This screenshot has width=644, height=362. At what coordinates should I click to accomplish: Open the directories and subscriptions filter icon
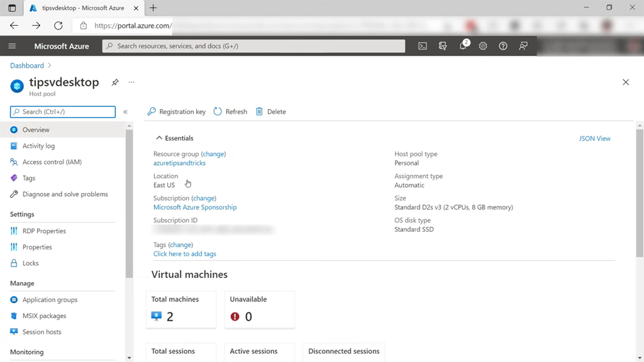[442, 45]
